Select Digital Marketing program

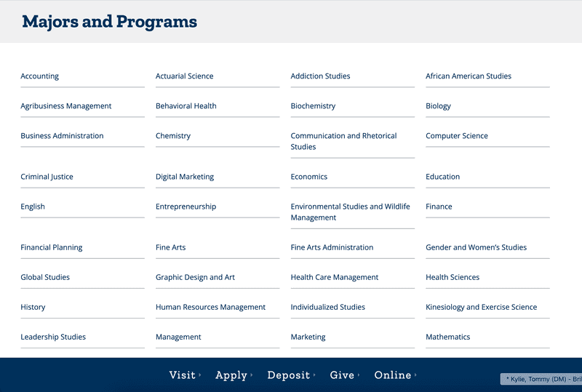[x=185, y=177]
